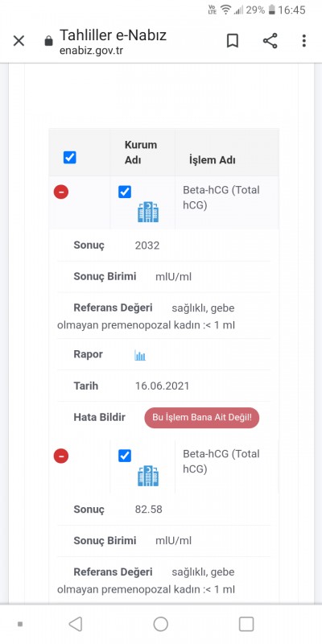Image resolution: width=322 pixels, height=644 pixels.
Task: Open the three-dot overflow menu
Action: click(x=304, y=41)
